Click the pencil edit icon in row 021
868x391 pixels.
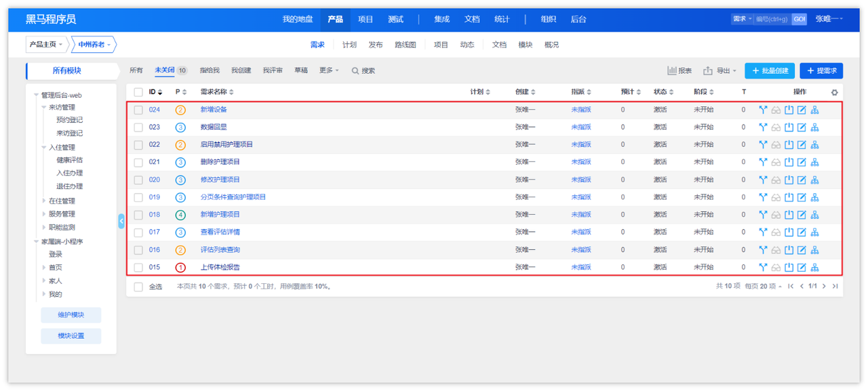click(802, 163)
